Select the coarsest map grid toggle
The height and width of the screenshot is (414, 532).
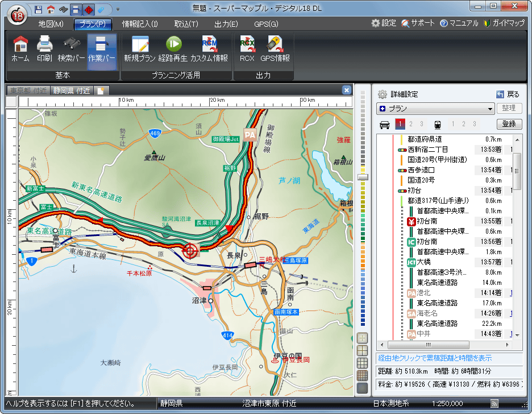pyautogui.click(x=362, y=350)
